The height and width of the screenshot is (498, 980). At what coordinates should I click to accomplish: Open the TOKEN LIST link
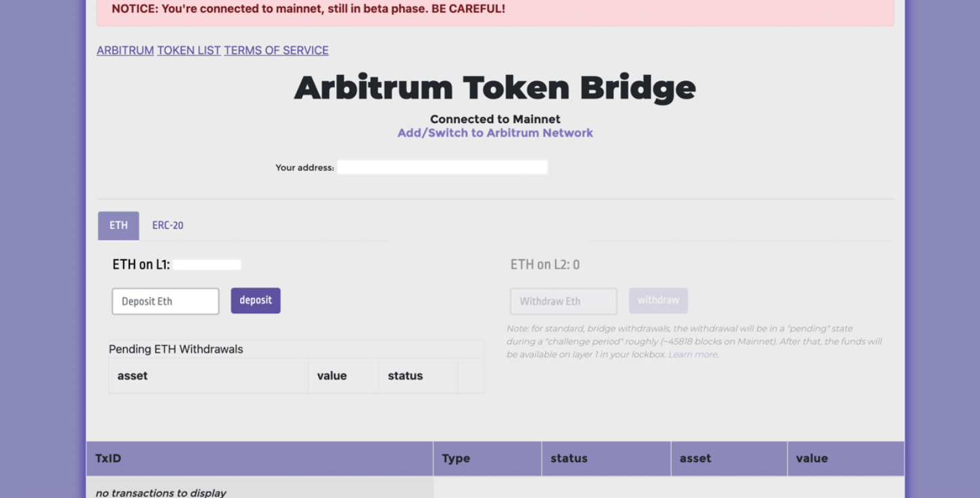click(189, 50)
